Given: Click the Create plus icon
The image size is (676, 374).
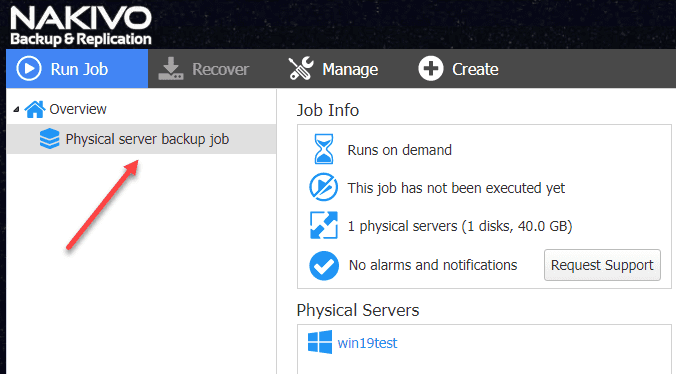Looking at the screenshot, I should 431,69.
